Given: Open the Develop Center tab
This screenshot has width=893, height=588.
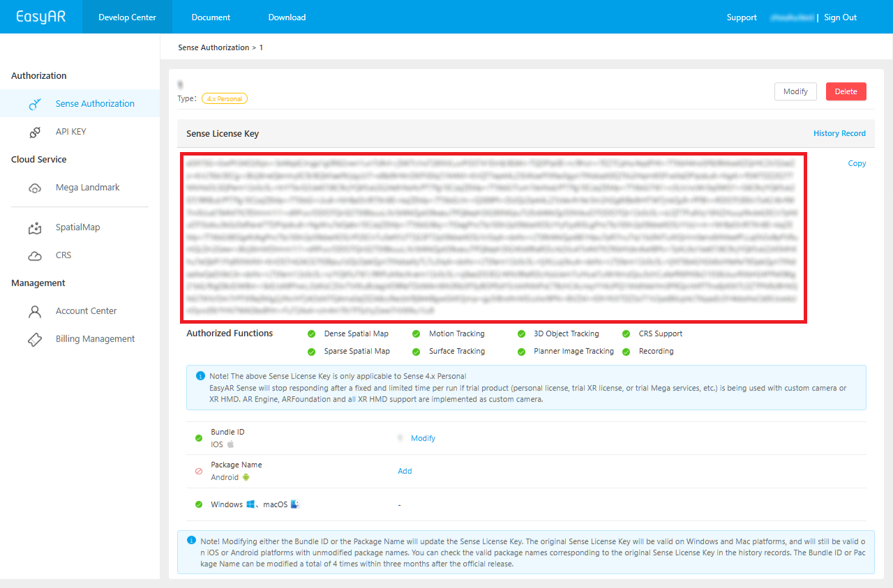Looking at the screenshot, I should point(127,17).
